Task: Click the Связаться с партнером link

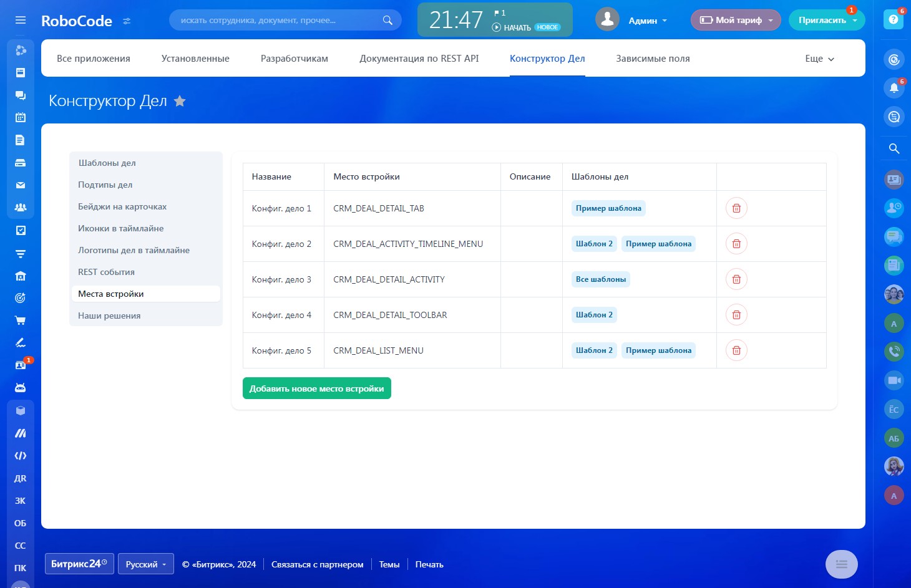Action: tap(317, 564)
